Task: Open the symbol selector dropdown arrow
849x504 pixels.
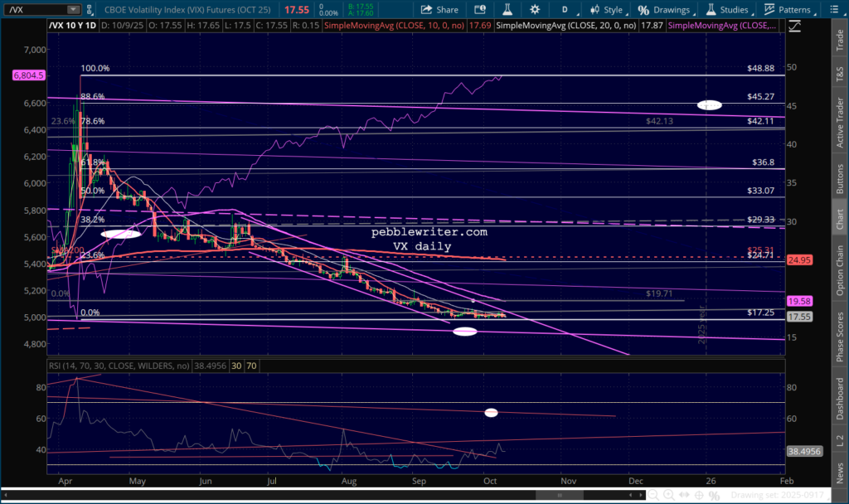Action: (73, 10)
